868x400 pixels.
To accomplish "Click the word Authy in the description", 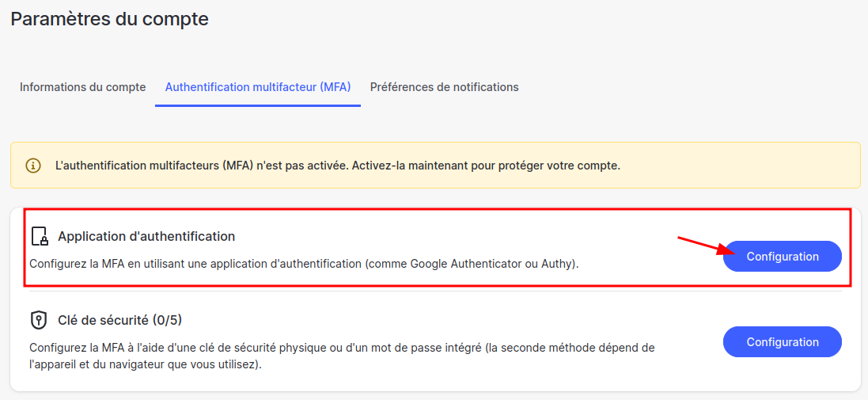I will pyautogui.click(x=557, y=264).
